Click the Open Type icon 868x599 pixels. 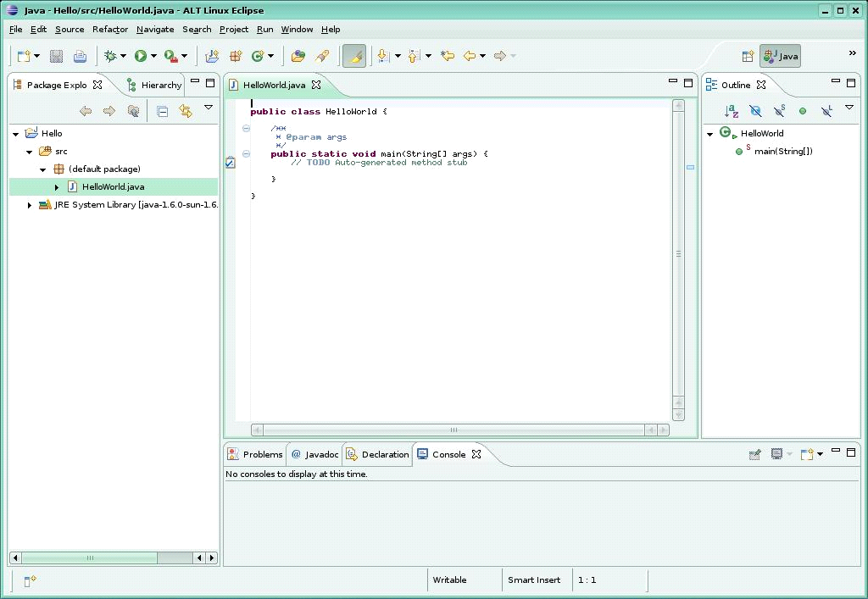(298, 56)
